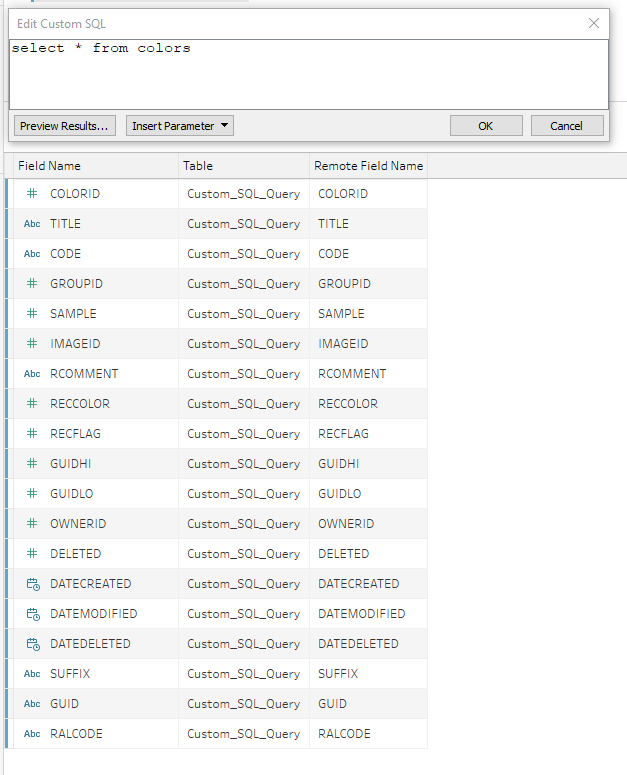Select the CODE field name

pos(65,254)
